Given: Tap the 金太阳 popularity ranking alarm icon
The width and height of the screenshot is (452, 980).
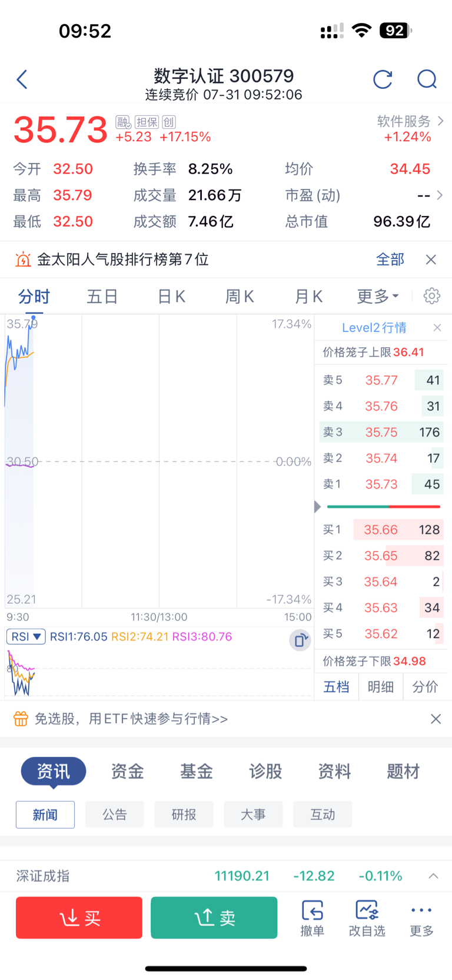Looking at the screenshot, I should [22, 259].
